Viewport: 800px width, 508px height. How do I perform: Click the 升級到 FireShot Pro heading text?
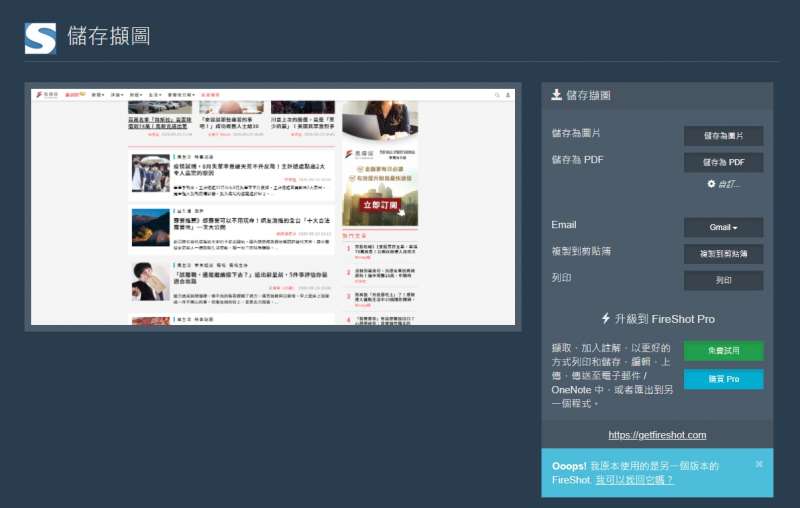coord(665,319)
